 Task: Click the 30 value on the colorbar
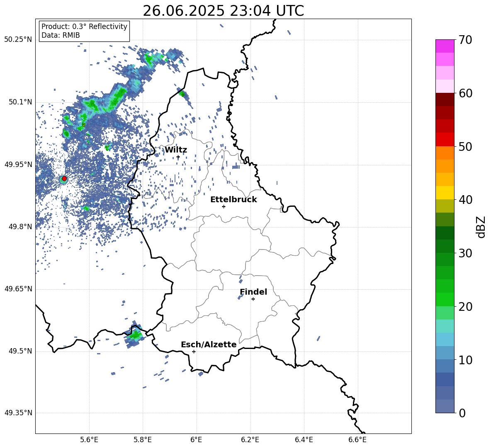(x=465, y=253)
